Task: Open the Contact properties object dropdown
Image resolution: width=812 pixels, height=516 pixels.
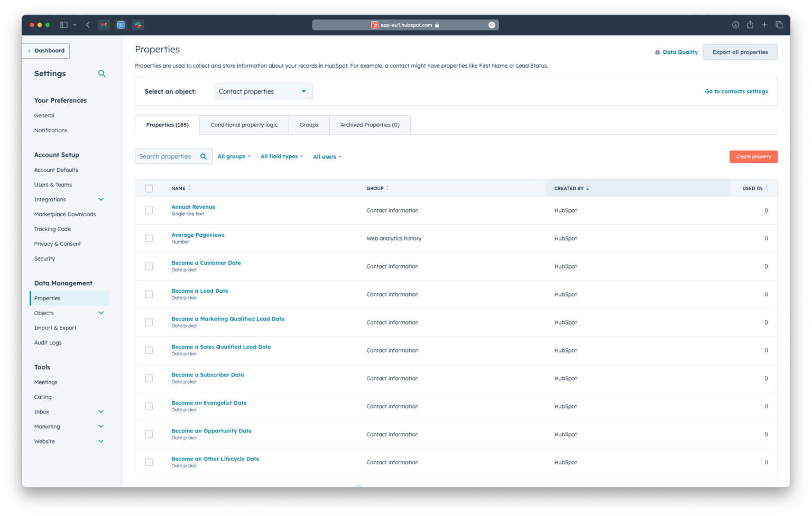Action: tap(263, 91)
